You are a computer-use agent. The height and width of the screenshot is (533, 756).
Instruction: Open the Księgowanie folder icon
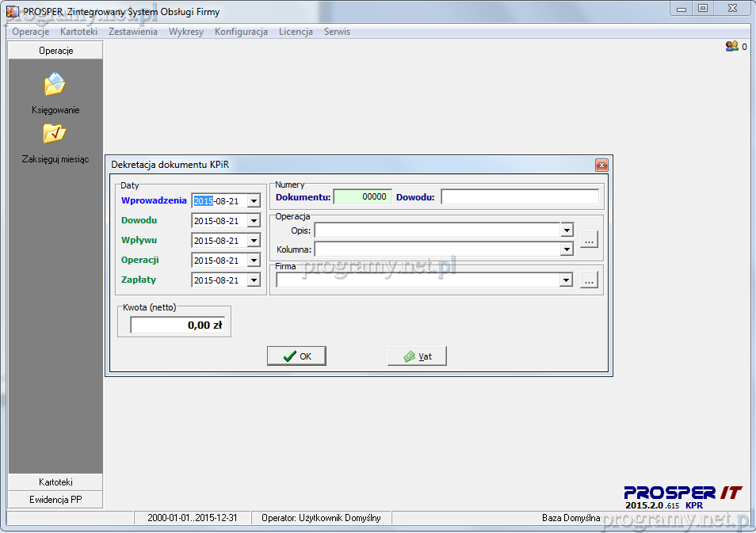pos(55,85)
